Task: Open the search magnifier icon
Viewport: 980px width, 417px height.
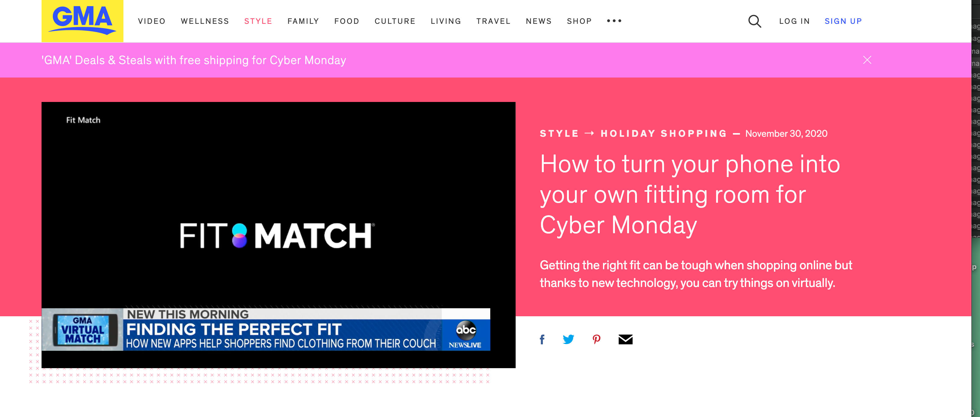Action: [755, 21]
